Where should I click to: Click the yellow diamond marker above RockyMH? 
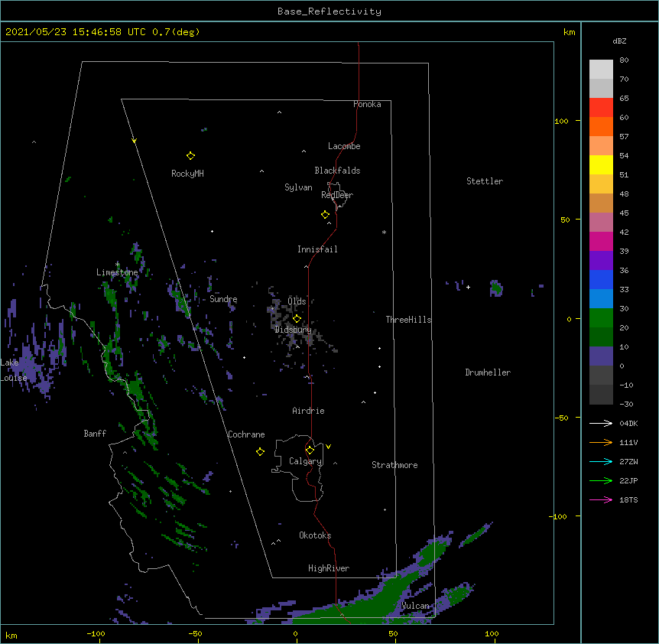pyautogui.click(x=190, y=156)
